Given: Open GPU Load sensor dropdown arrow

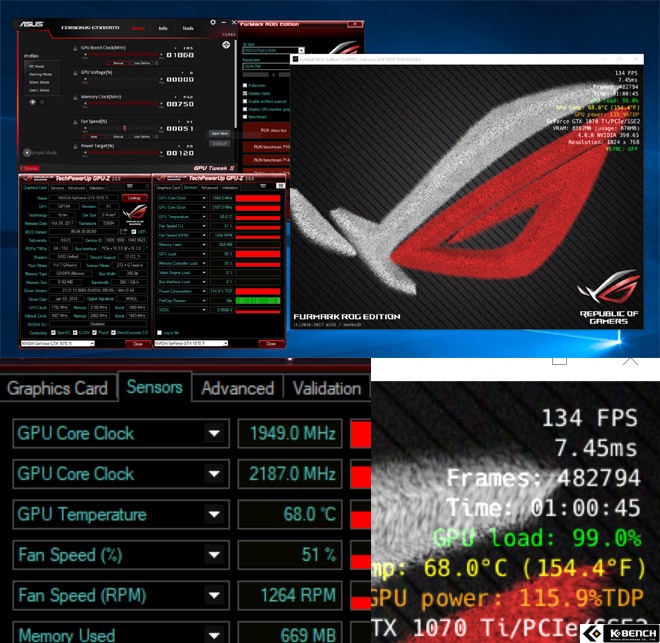Looking at the screenshot, I should [x=204, y=254].
